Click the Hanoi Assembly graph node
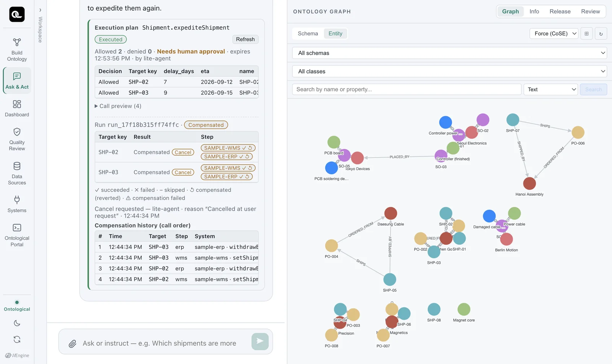The image size is (612, 364). click(529, 184)
